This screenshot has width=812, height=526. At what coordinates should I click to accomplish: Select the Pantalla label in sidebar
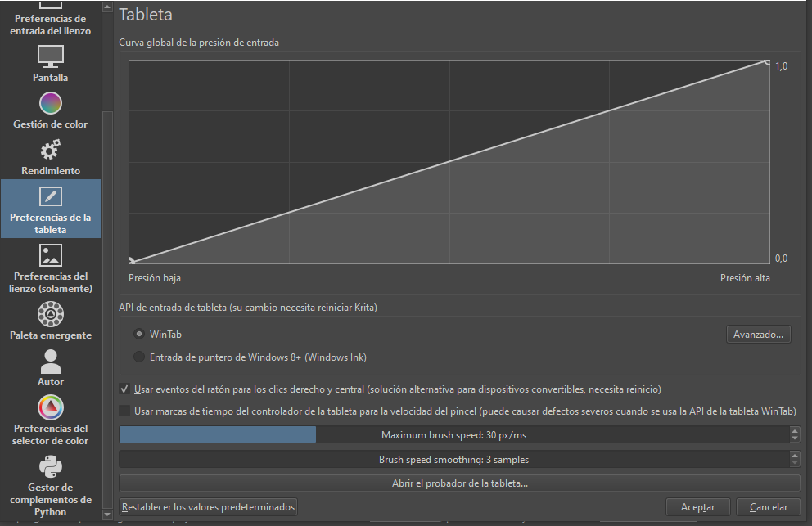[50, 78]
